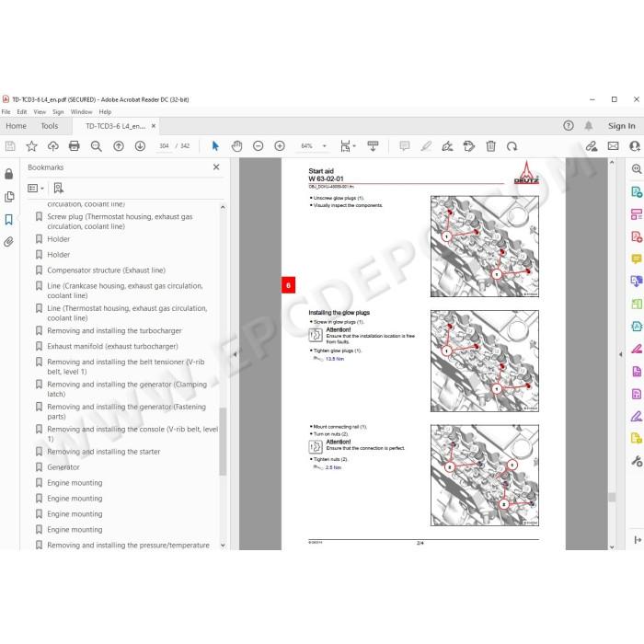The width and height of the screenshot is (644, 644).
Task: Close the Bookmarks panel
Action: point(216,167)
